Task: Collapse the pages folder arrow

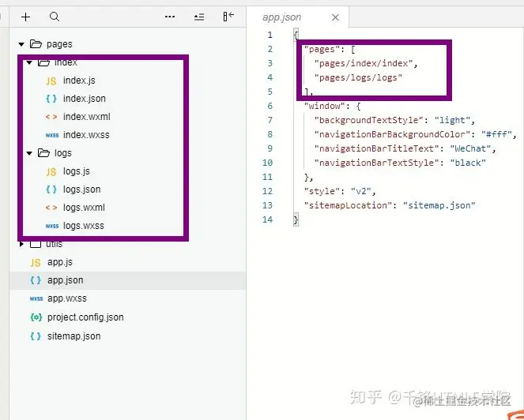Action: [21, 44]
